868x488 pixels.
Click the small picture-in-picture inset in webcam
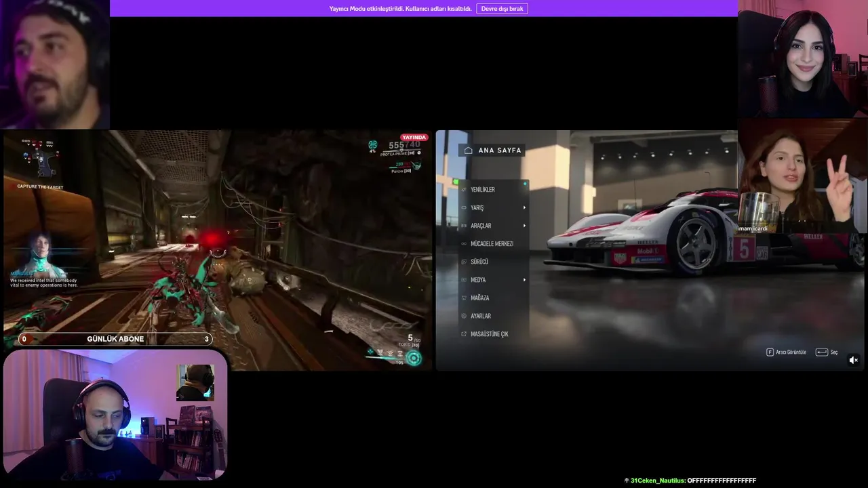pyautogui.click(x=195, y=382)
